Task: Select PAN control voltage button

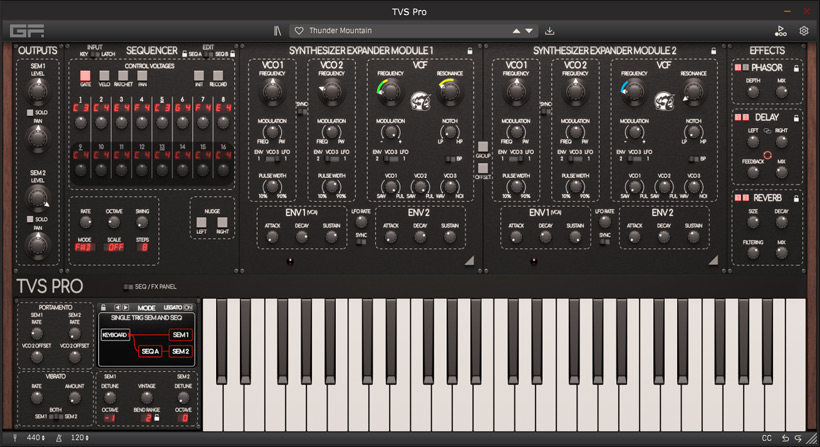Action: tap(142, 76)
